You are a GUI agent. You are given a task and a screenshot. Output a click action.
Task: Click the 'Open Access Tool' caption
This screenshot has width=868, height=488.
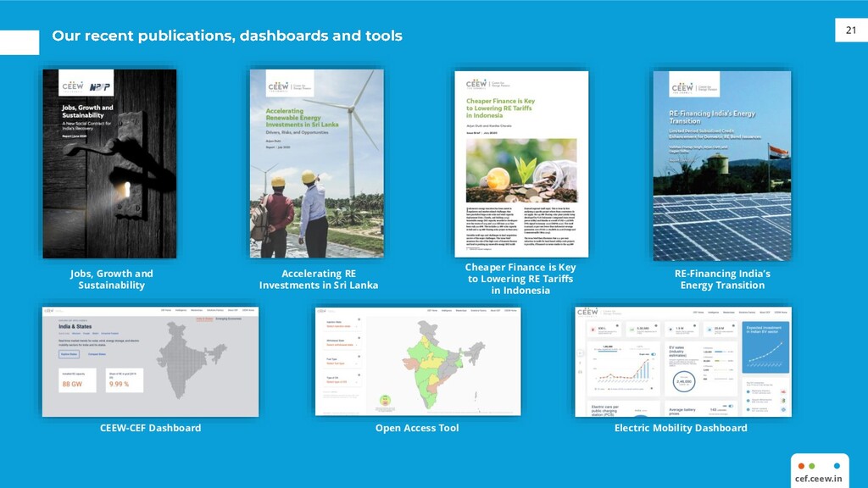click(417, 428)
